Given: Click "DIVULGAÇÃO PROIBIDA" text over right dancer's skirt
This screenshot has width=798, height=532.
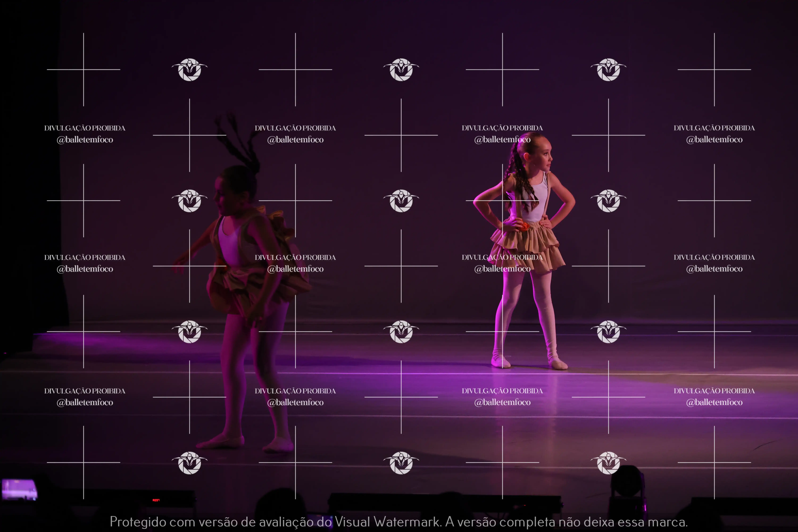Looking at the screenshot, I should click(502, 257).
